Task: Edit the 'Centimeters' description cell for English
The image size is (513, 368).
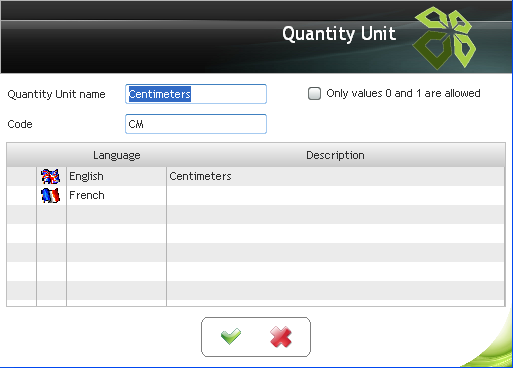Action: 335,176
